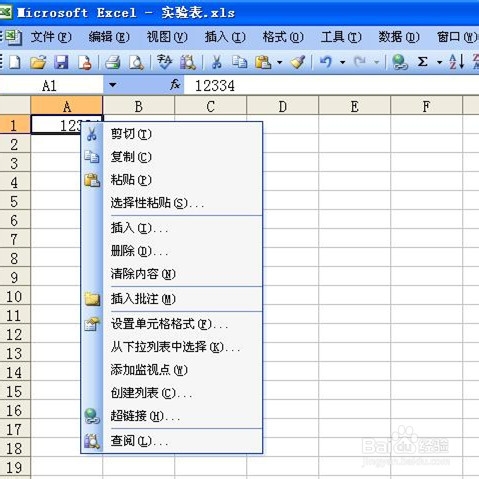Open the 文件(F) menu
479x479 pixels.
tap(51, 37)
